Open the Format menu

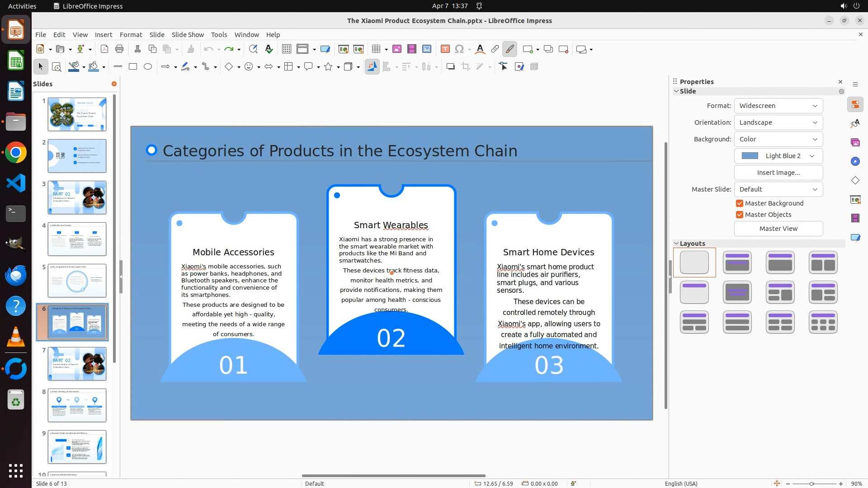131,35
